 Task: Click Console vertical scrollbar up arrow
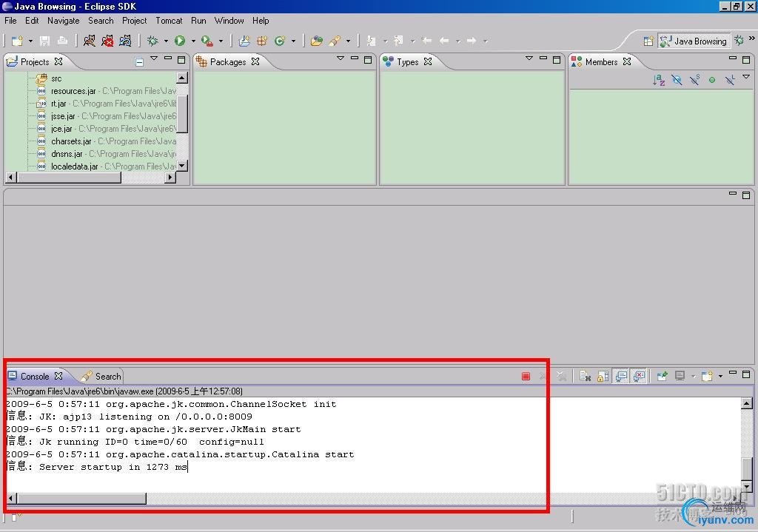click(747, 403)
